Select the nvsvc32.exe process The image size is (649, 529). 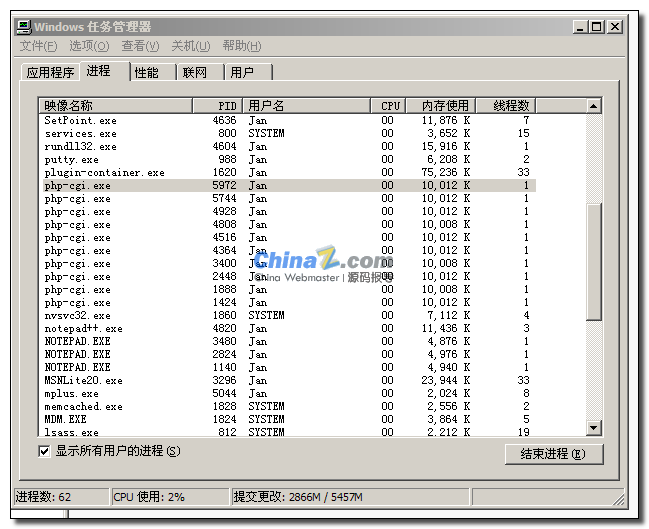(x=287, y=315)
